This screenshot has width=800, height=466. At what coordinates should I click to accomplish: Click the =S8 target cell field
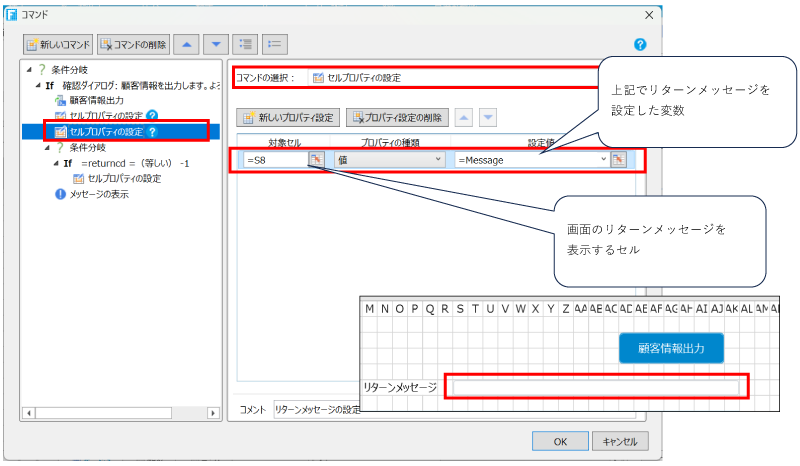(x=276, y=160)
